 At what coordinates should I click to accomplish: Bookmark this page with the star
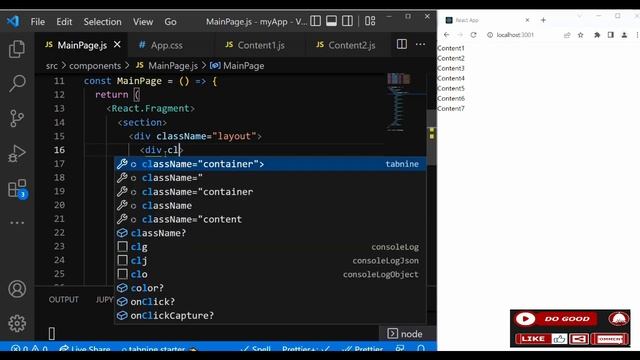tap(580, 35)
